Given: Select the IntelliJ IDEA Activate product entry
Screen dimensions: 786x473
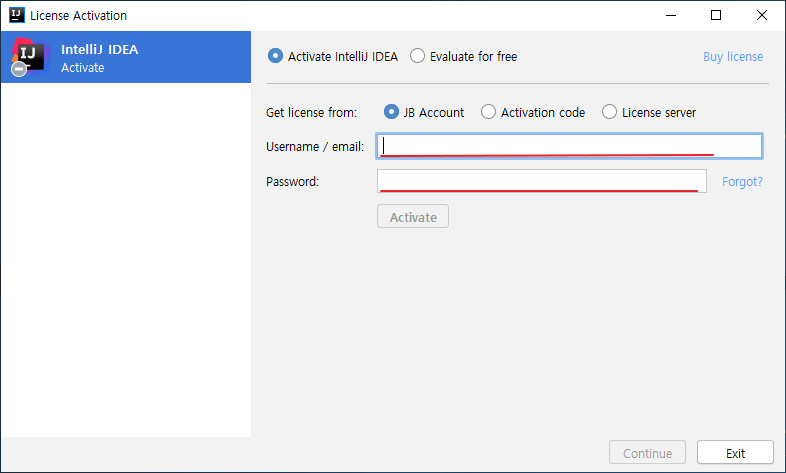Looking at the screenshot, I should coord(126,57).
